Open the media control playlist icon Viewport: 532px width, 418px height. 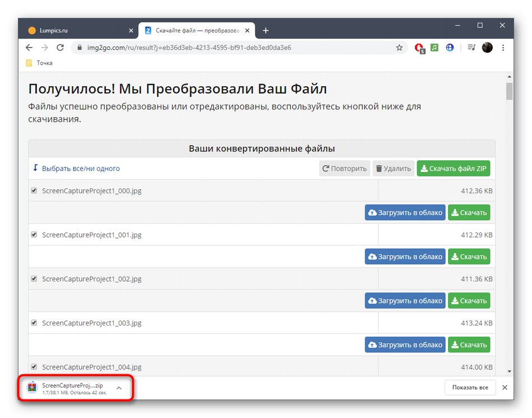click(472, 48)
